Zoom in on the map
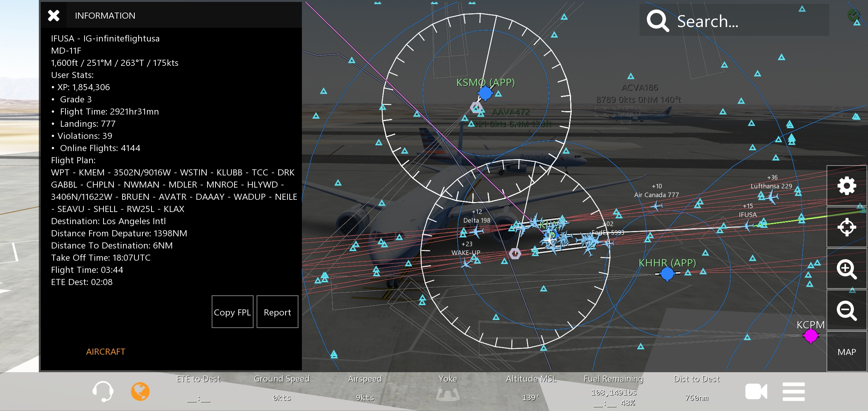This screenshot has height=411, width=868. (x=846, y=269)
